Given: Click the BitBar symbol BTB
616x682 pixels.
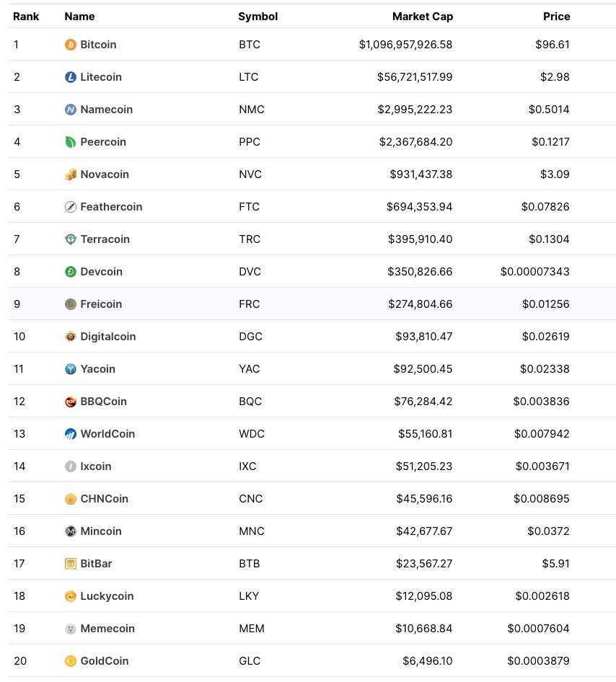Looking at the screenshot, I should [250, 563].
